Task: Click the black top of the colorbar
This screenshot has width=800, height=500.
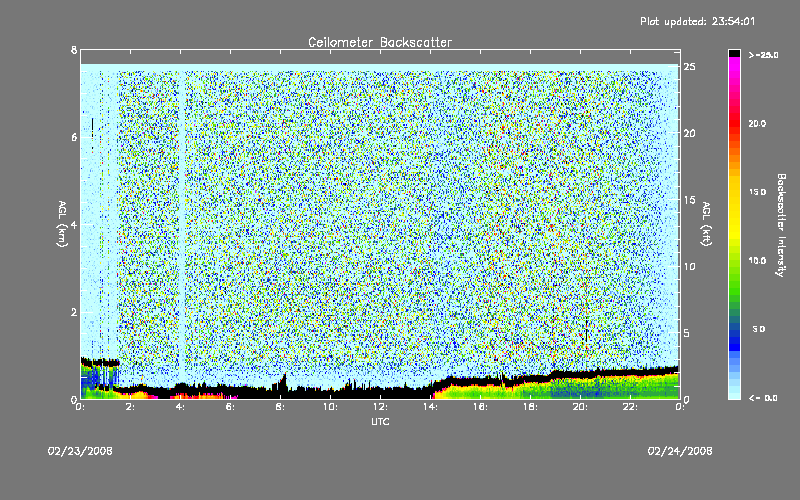Action: (x=734, y=53)
